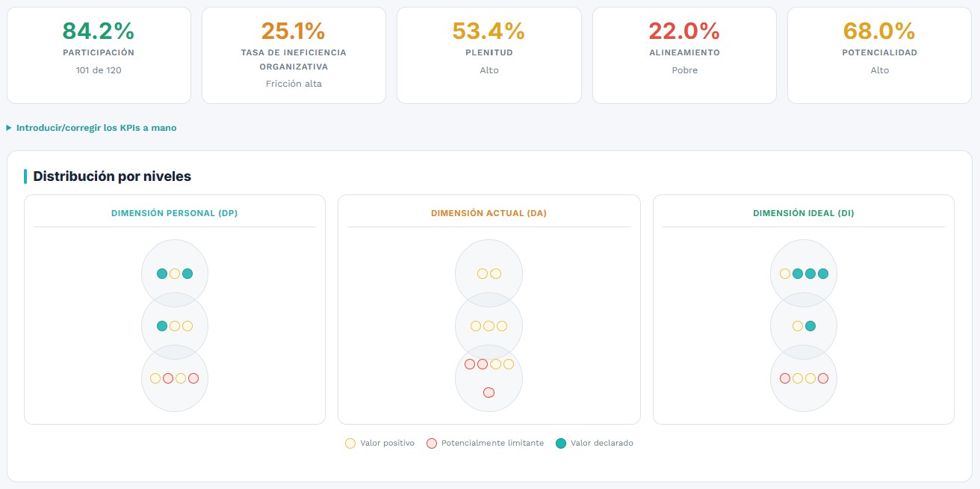980x489 pixels.
Task: Click the yellow dot in Dimensión Ideal's top circle
Action: [x=785, y=274]
